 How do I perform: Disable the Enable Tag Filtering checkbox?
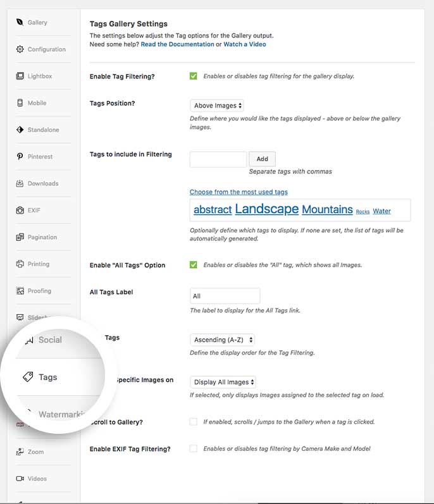coord(194,76)
